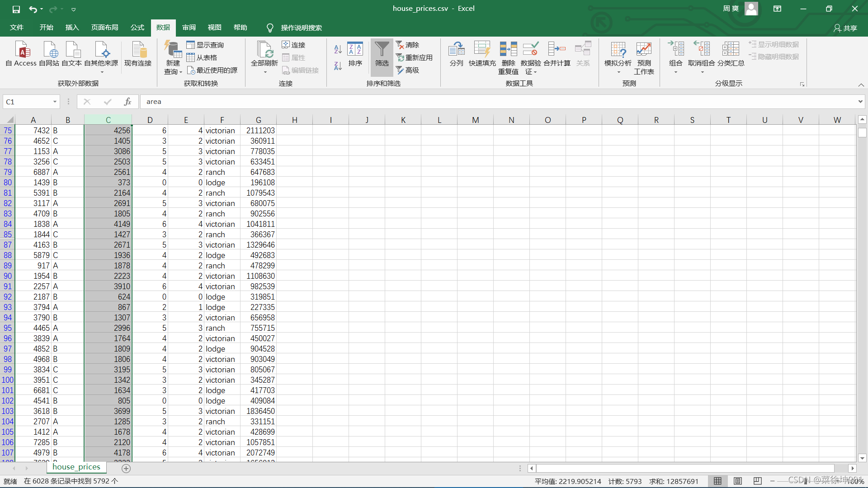868x488 pixels.
Task: Expand the formula bar
Action: click(x=860, y=102)
